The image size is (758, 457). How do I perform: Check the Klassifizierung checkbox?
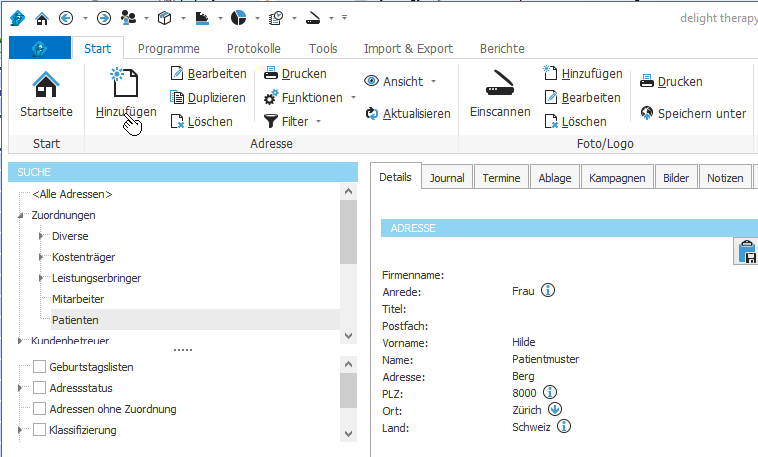click(40, 430)
